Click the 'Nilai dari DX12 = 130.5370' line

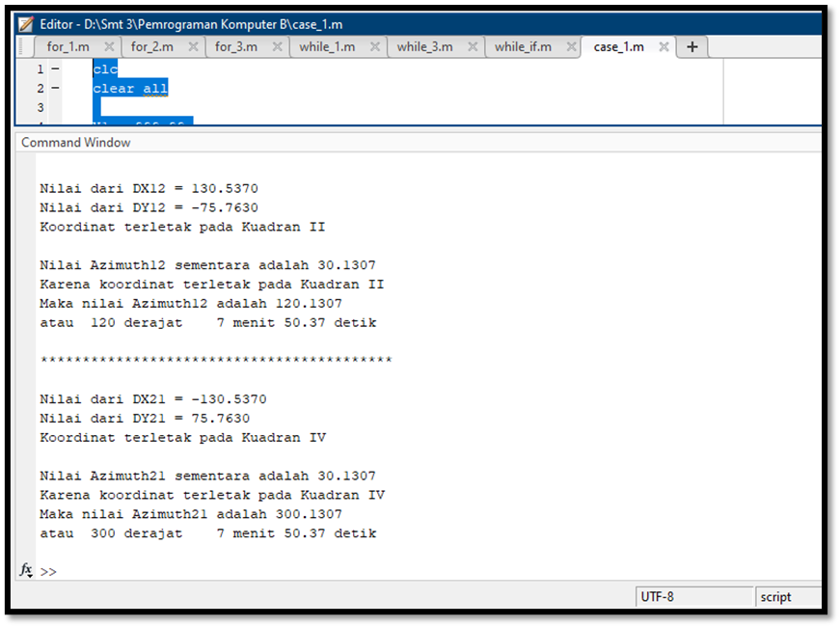[x=149, y=189]
